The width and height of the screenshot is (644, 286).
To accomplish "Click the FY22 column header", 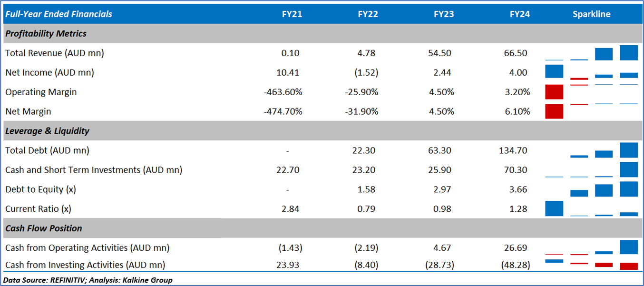I will (x=368, y=14).
